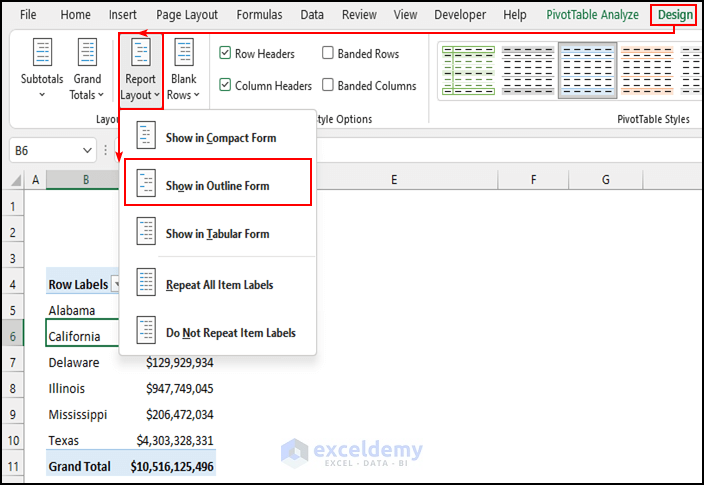This screenshot has height=485, width=704.
Task: Select Show in Outline Form
Action: [218, 183]
